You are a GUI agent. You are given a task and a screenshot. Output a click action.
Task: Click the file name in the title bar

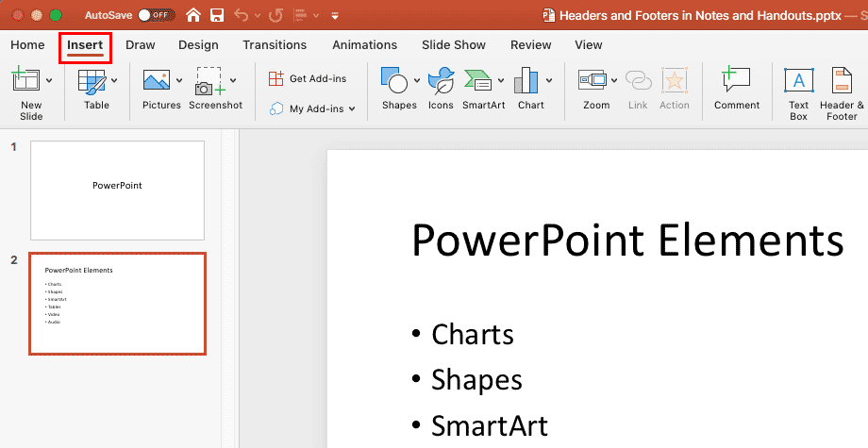click(700, 15)
